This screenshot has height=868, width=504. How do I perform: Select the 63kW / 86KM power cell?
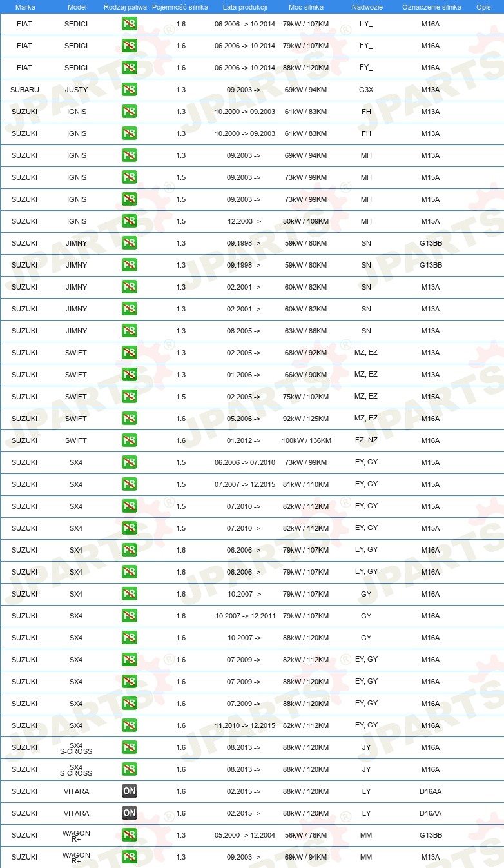coord(306,331)
